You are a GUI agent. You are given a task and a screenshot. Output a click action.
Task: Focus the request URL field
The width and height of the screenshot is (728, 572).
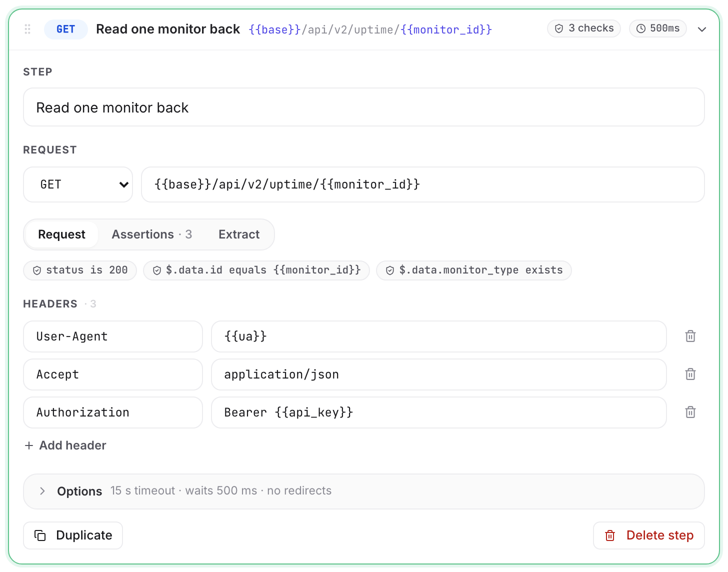click(423, 184)
